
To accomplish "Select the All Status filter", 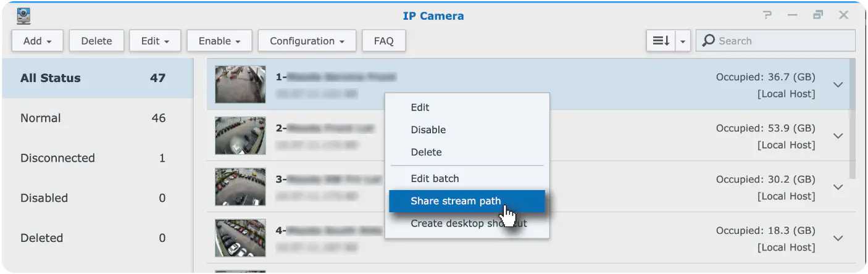I will [x=98, y=78].
